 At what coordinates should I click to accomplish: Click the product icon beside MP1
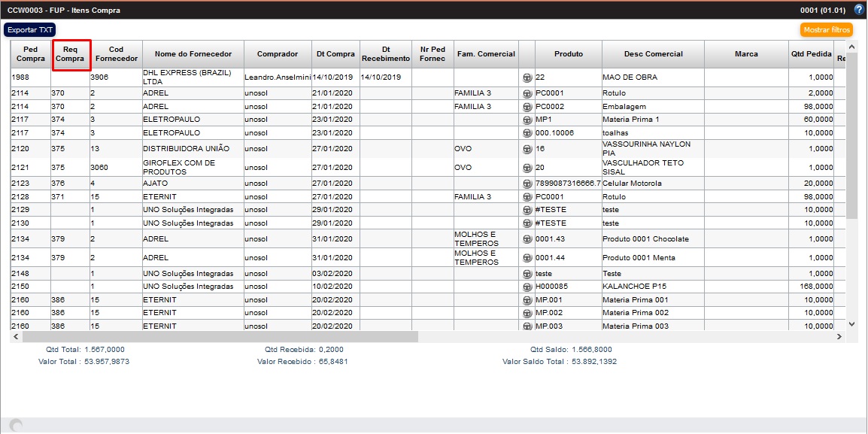[x=527, y=120]
